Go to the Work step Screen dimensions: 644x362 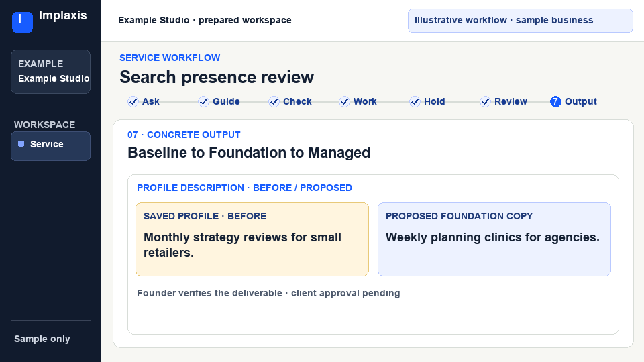point(358,101)
